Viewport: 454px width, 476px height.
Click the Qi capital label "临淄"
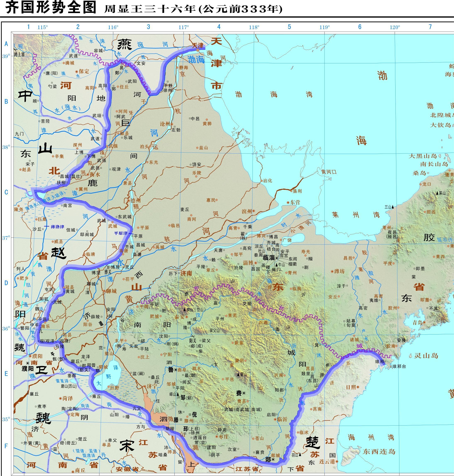tap(269, 258)
